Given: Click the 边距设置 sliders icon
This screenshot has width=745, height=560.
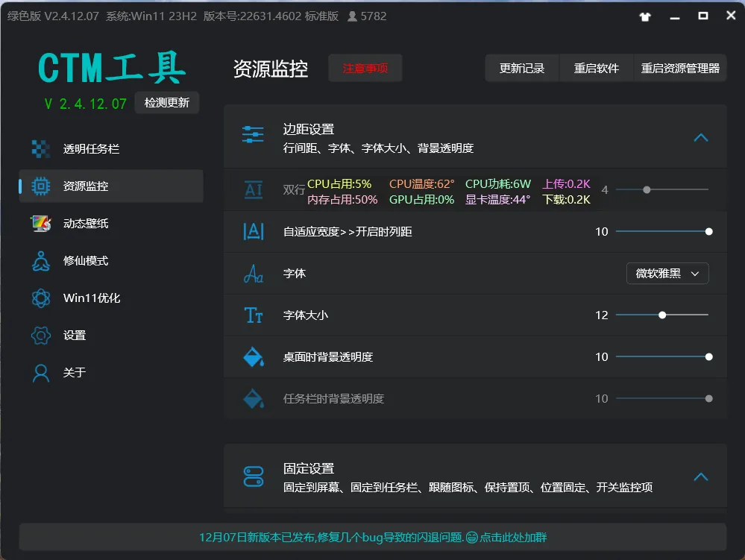Looking at the screenshot, I should point(253,134).
